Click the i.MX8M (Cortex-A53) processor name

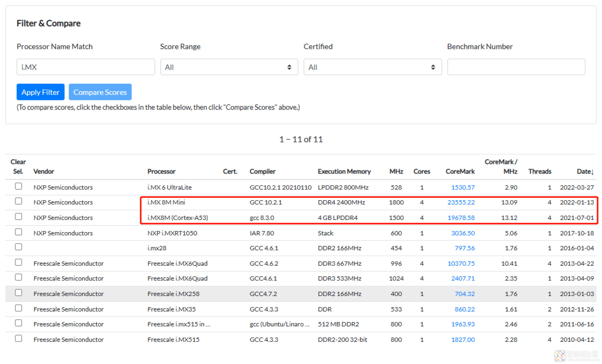tap(178, 218)
